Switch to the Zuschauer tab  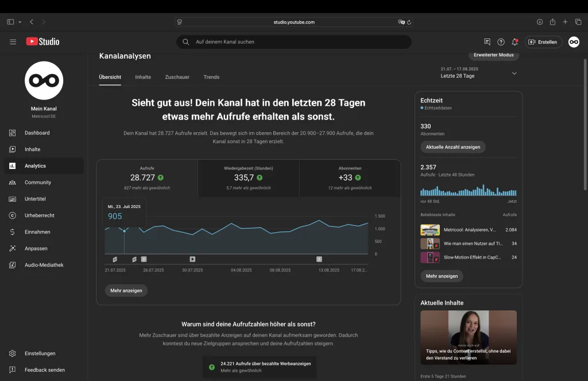point(177,77)
